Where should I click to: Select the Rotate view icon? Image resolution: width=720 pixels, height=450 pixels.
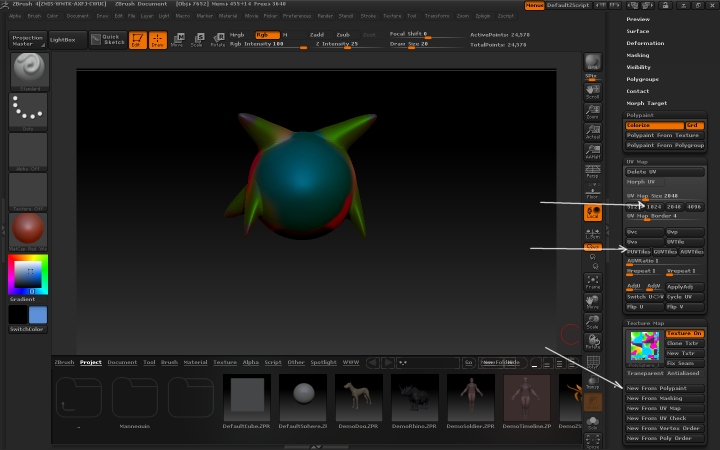592,343
